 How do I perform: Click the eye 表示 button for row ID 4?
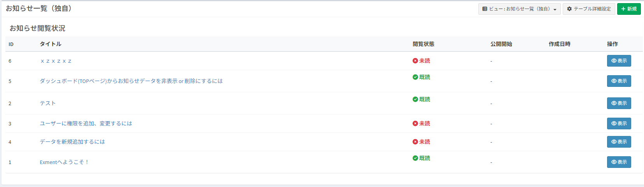[x=619, y=142]
